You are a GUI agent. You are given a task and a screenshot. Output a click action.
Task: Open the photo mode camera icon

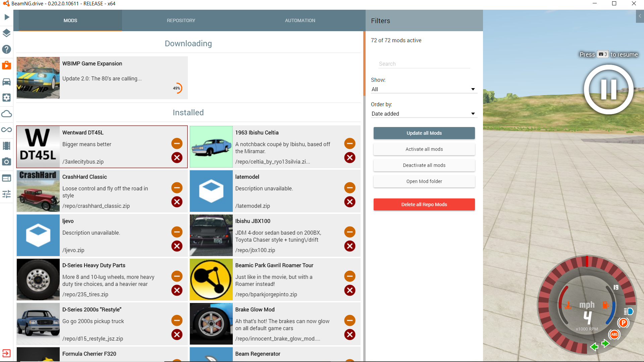(x=7, y=162)
